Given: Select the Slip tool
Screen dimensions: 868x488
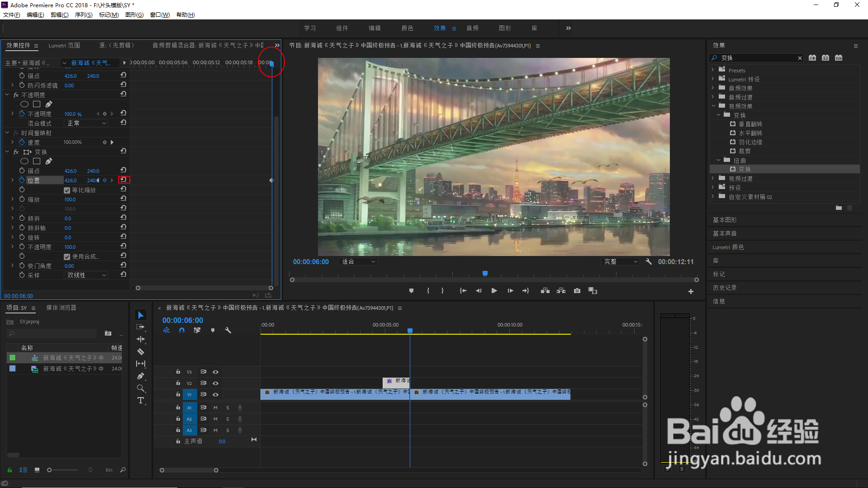Looking at the screenshot, I should 141,364.
